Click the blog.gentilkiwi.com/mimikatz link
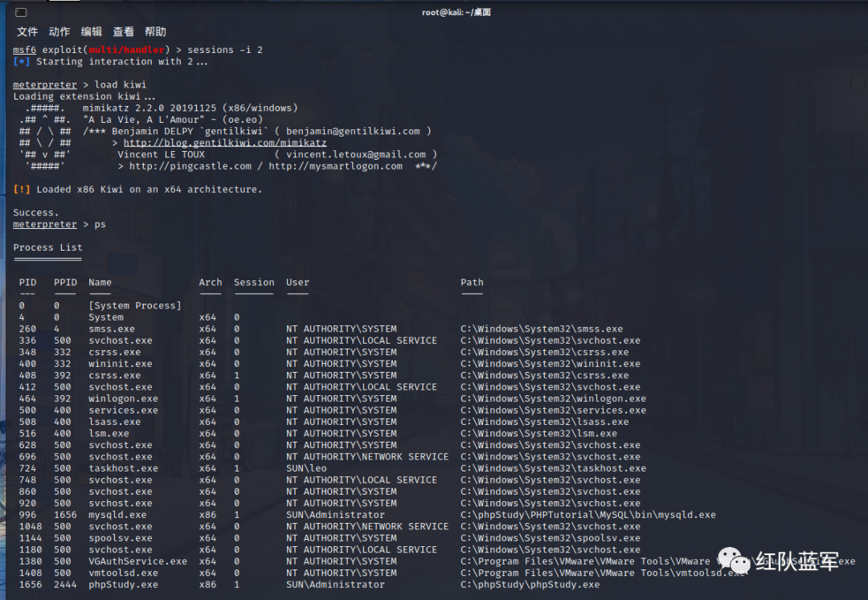This screenshot has height=600, width=868. (x=225, y=143)
